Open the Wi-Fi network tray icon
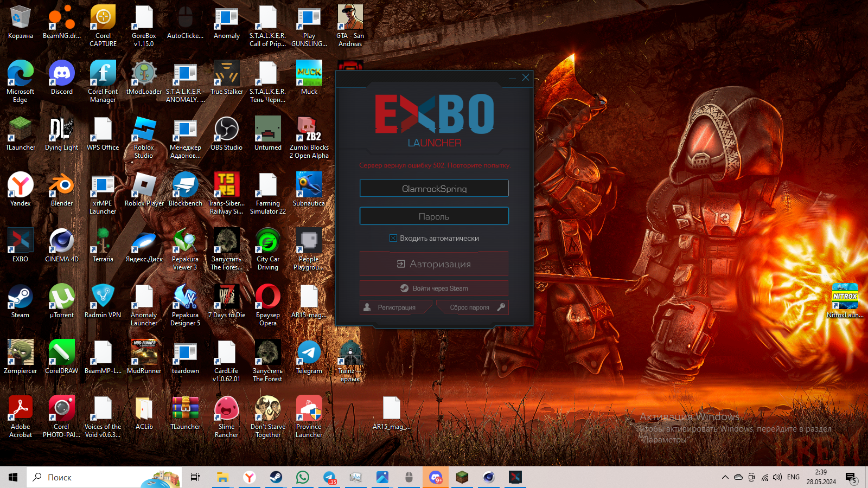Viewport: 868px width, 488px height. 764,477
